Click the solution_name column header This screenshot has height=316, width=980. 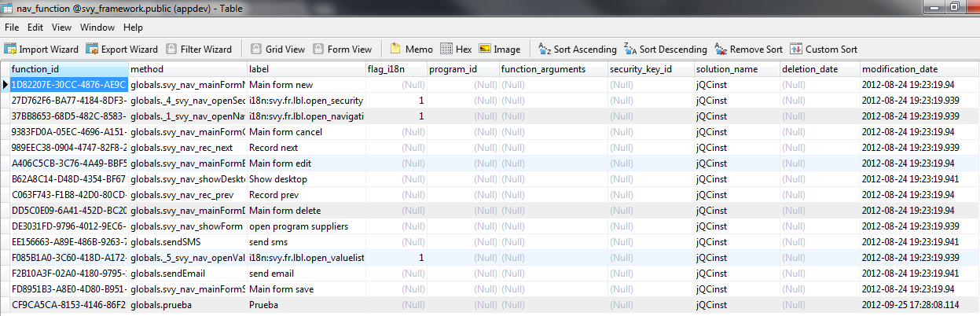[736, 69]
